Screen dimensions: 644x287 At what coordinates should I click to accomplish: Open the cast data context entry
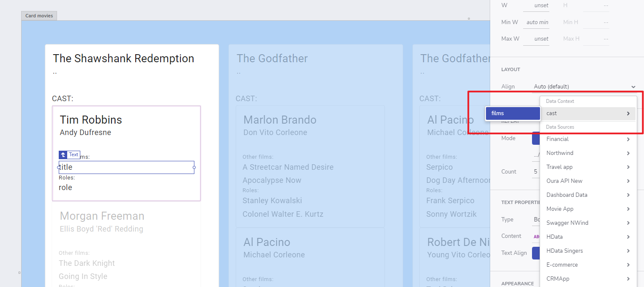588,113
